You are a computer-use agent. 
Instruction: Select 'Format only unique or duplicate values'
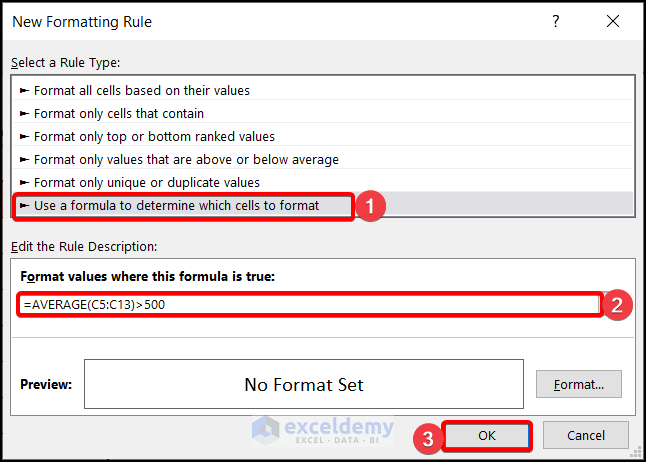(x=146, y=182)
